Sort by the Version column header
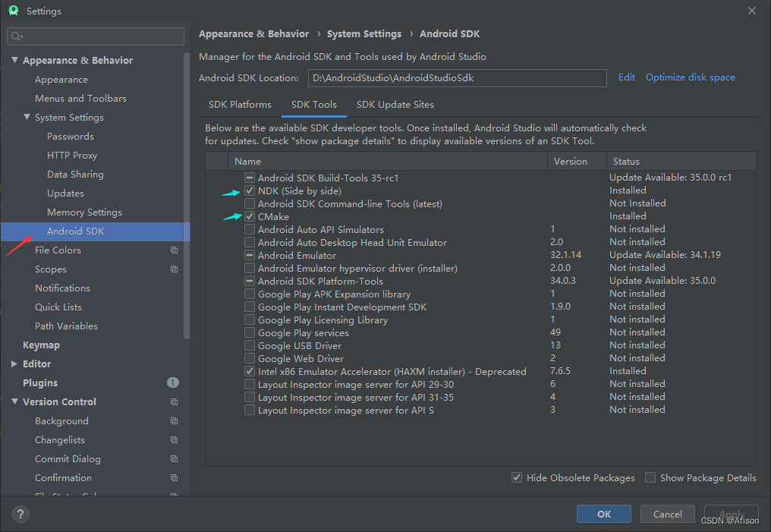 [577, 162]
